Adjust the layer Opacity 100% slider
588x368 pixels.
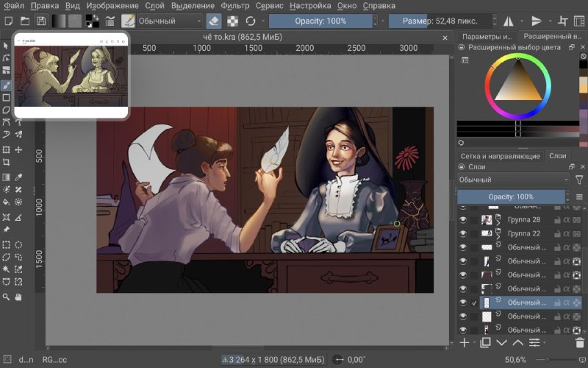coord(511,197)
